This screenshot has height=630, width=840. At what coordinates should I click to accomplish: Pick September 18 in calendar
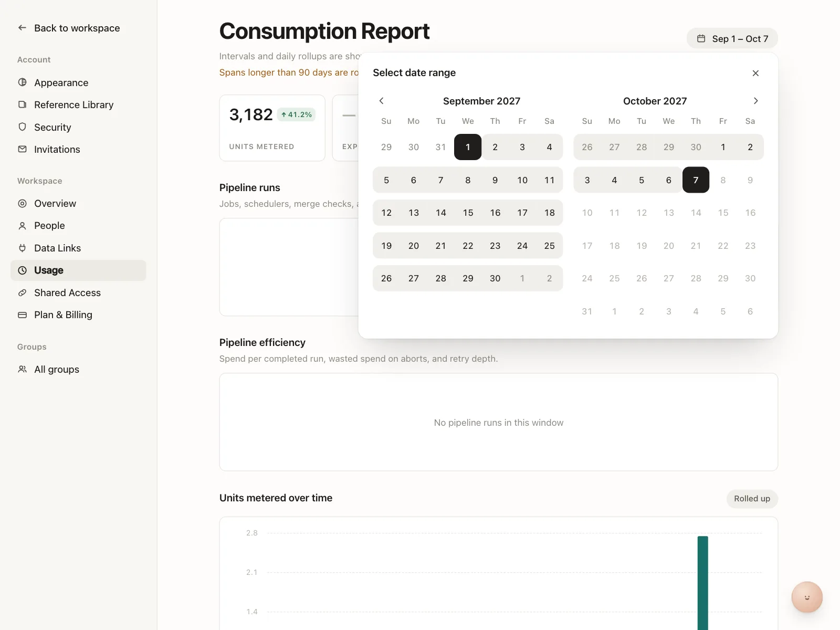point(549,213)
